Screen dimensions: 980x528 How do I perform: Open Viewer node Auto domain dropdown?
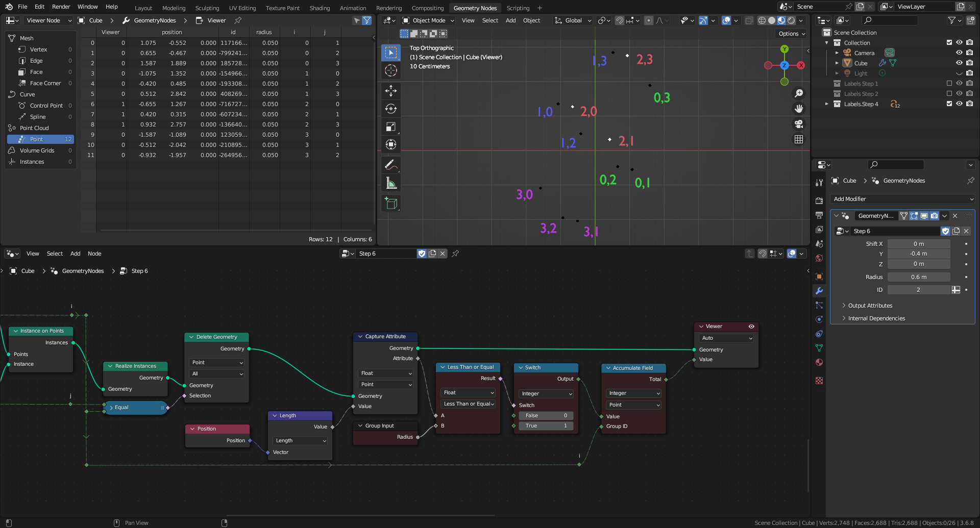point(726,338)
